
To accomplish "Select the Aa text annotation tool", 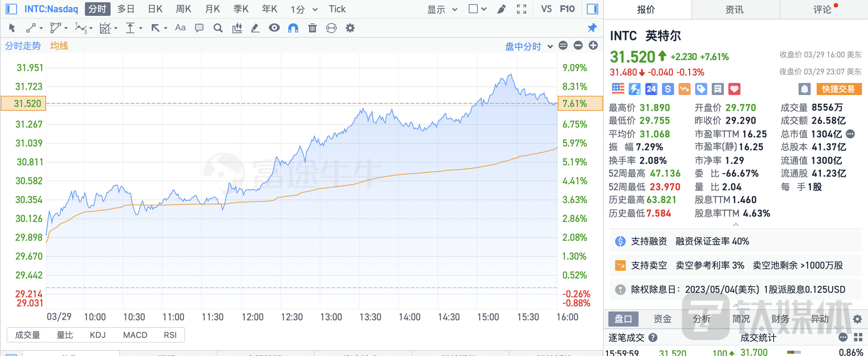I will coord(180,28).
